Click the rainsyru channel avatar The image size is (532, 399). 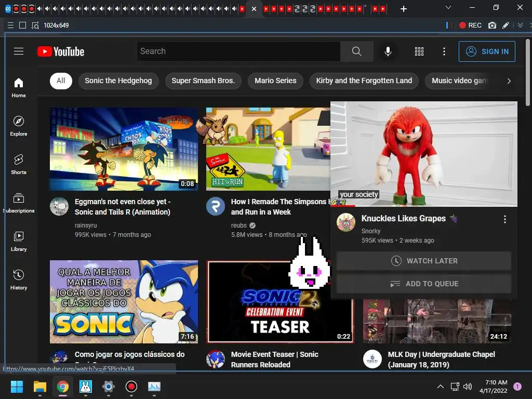tap(59, 206)
